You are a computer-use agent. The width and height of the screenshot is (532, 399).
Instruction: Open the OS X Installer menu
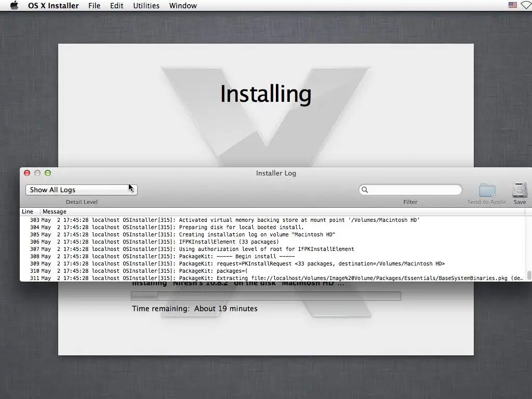[x=54, y=5]
